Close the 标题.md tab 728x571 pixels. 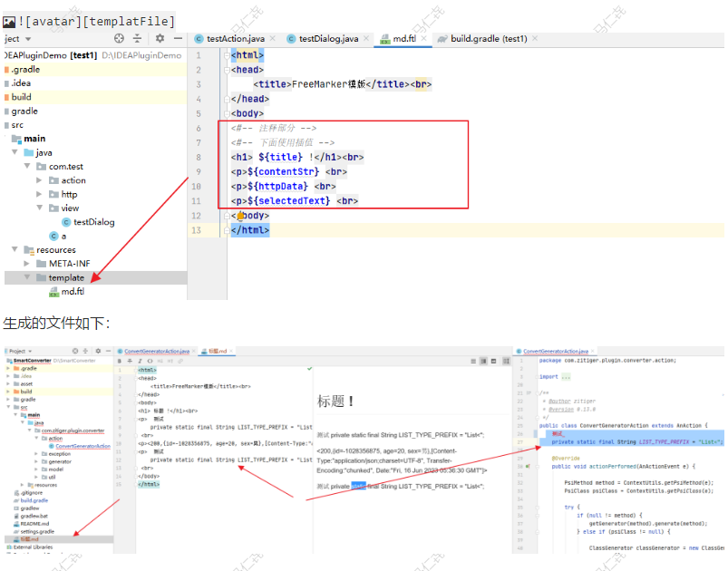click(x=230, y=351)
